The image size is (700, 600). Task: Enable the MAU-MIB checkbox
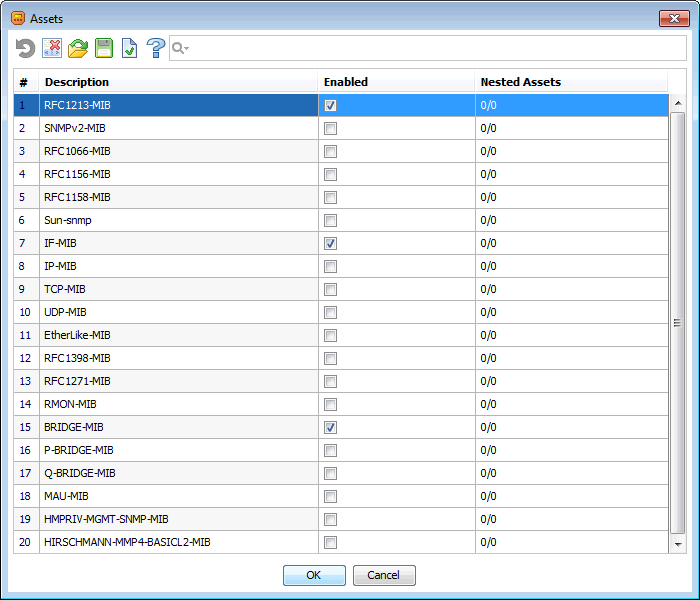pos(330,496)
